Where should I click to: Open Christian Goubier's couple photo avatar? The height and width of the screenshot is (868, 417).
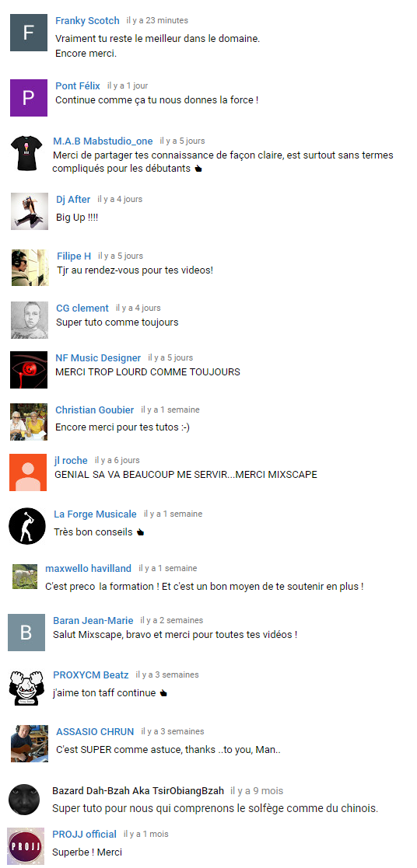click(x=29, y=422)
